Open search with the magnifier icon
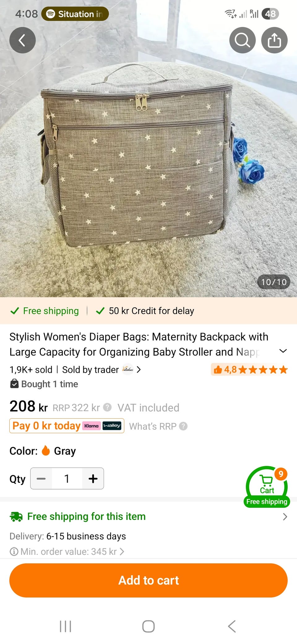 point(242,40)
